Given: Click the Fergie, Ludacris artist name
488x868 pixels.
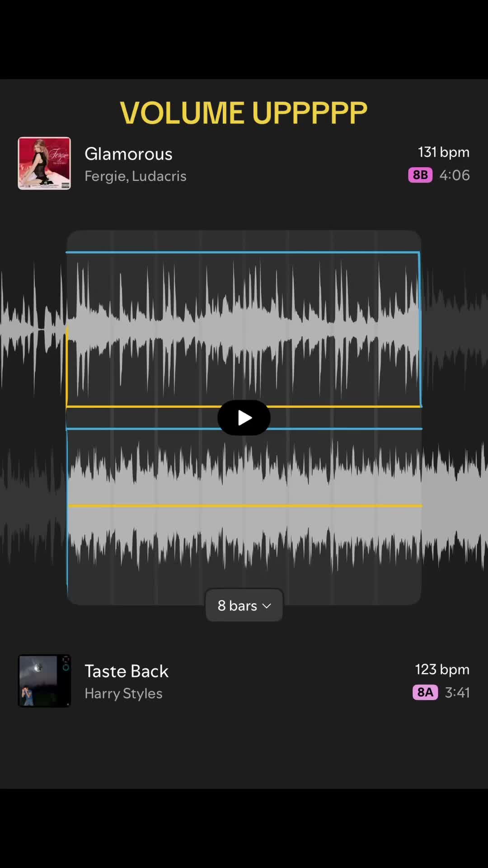Looking at the screenshot, I should click(x=136, y=176).
